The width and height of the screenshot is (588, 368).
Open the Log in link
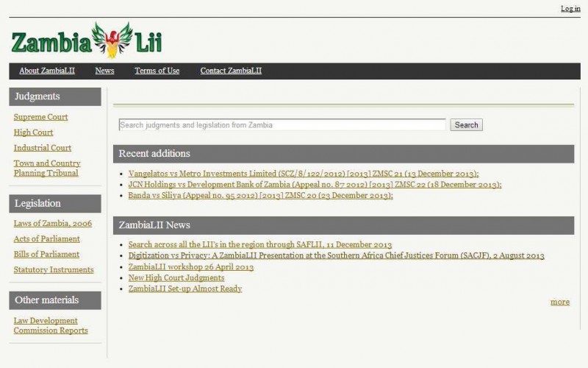coord(570,9)
